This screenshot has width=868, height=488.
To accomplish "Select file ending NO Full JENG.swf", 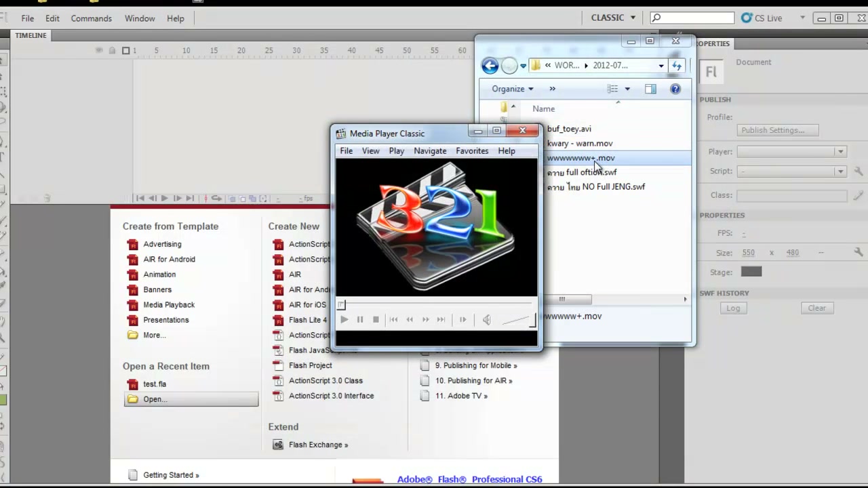I will pyautogui.click(x=596, y=187).
